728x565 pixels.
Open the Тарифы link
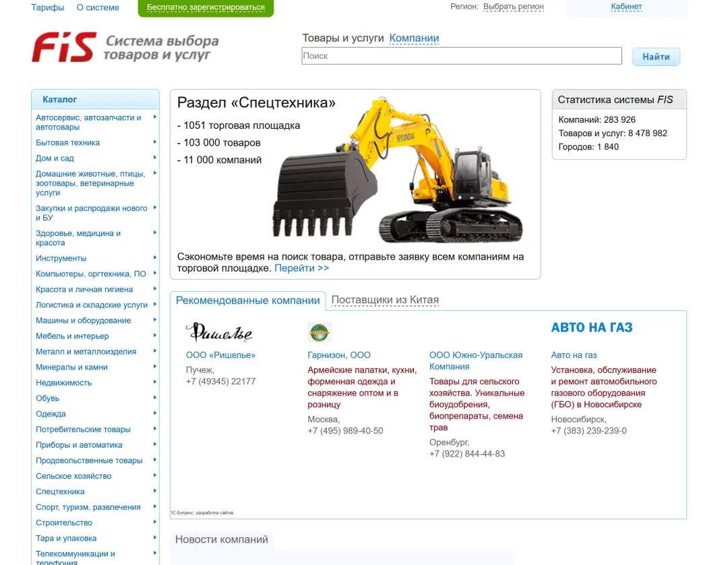coord(47,7)
